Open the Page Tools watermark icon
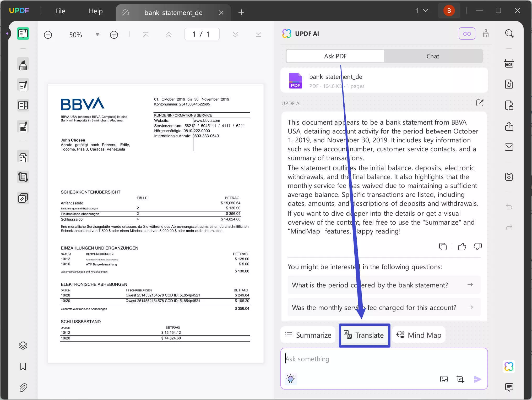This screenshot has width=532, height=400. pyautogui.click(x=23, y=198)
